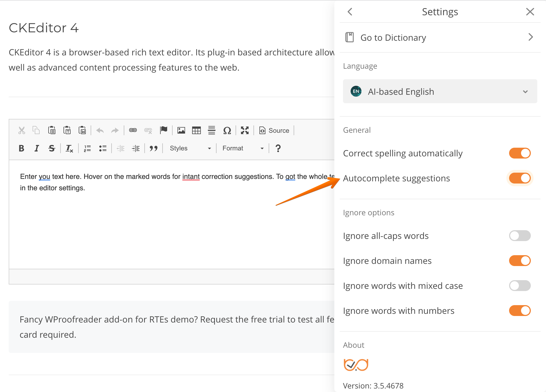Open the Styles dropdown
This screenshot has height=392, width=546.
click(190, 148)
